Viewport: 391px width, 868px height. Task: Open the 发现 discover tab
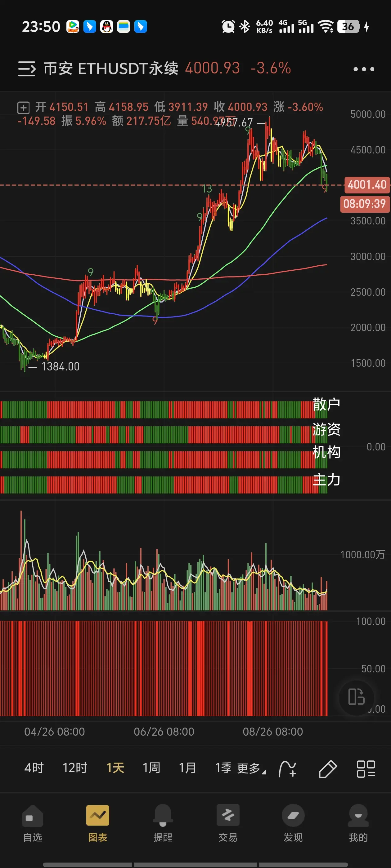point(293,823)
